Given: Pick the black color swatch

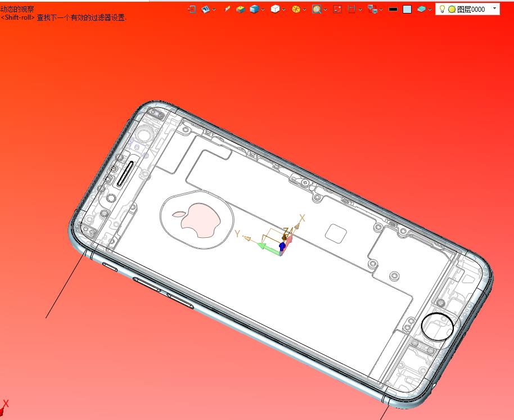Looking at the screenshot, I should [x=393, y=10].
